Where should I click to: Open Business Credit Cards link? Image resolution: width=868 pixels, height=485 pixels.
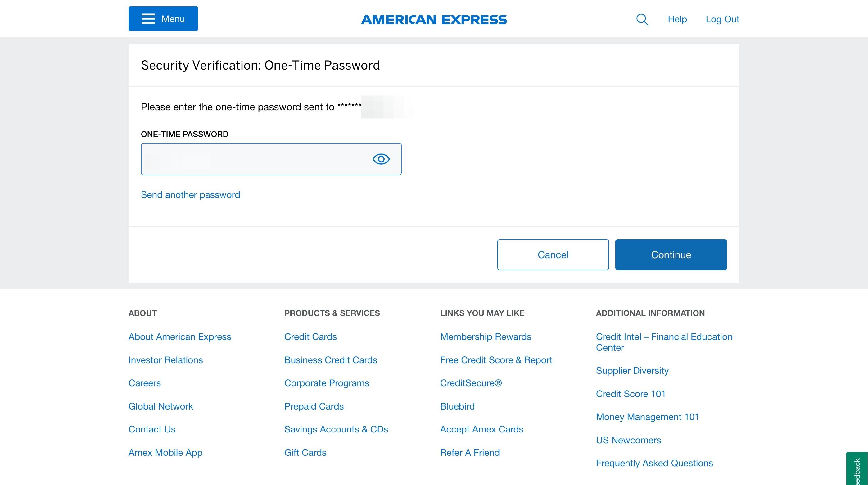(x=330, y=360)
